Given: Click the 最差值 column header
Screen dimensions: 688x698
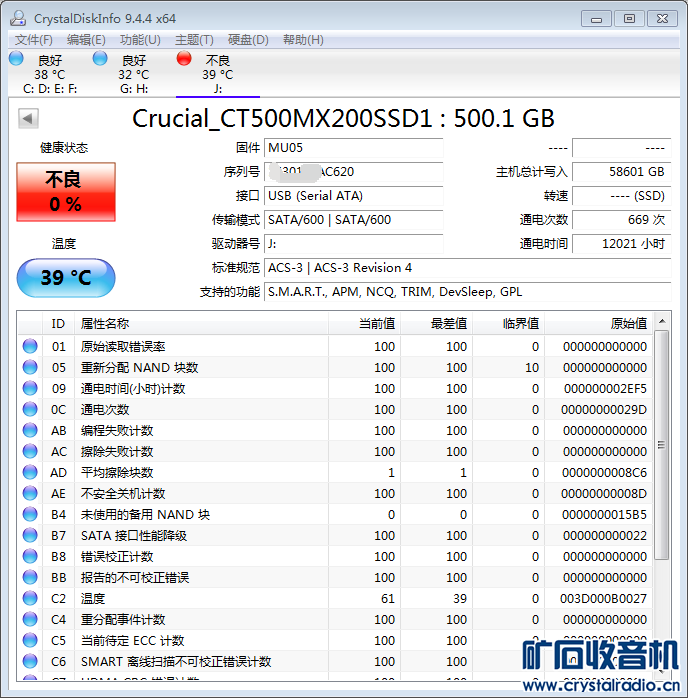Looking at the screenshot, I should [x=437, y=324].
